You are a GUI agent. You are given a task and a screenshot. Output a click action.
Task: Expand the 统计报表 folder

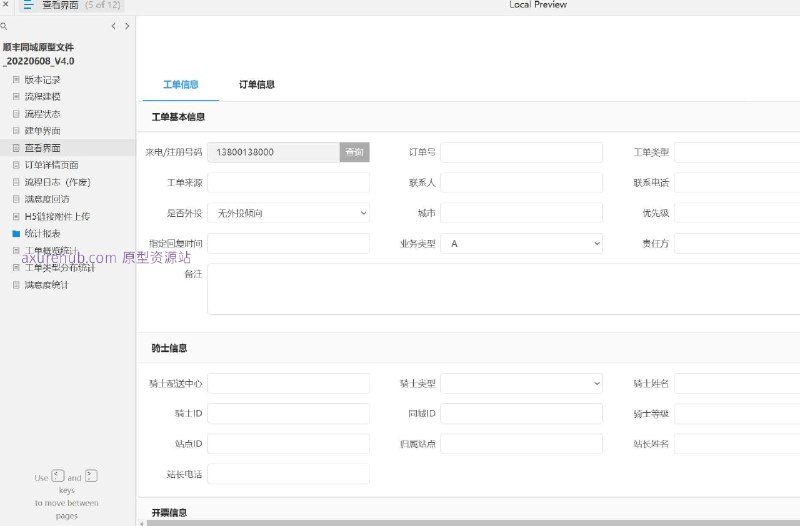click(42, 234)
